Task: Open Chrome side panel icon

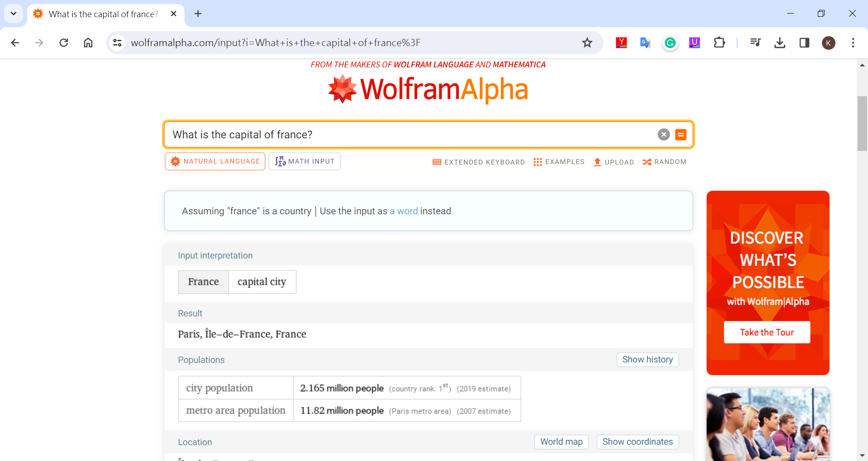Action: (804, 43)
